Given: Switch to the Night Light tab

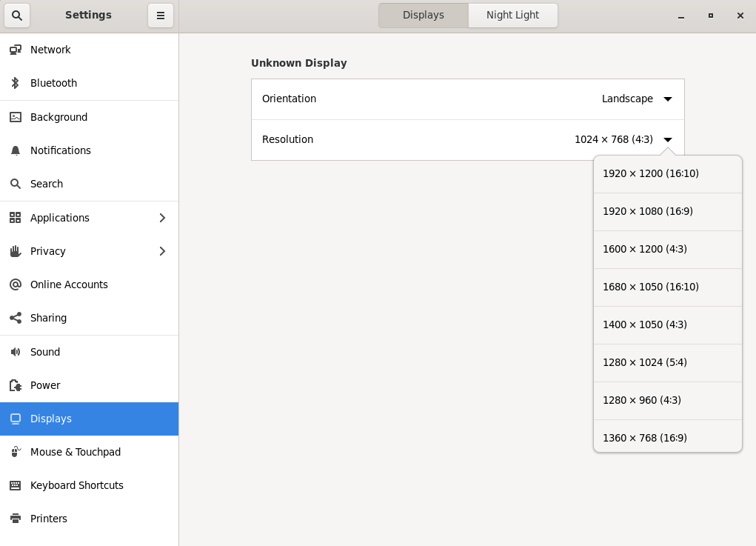Looking at the screenshot, I should (512, 16).
